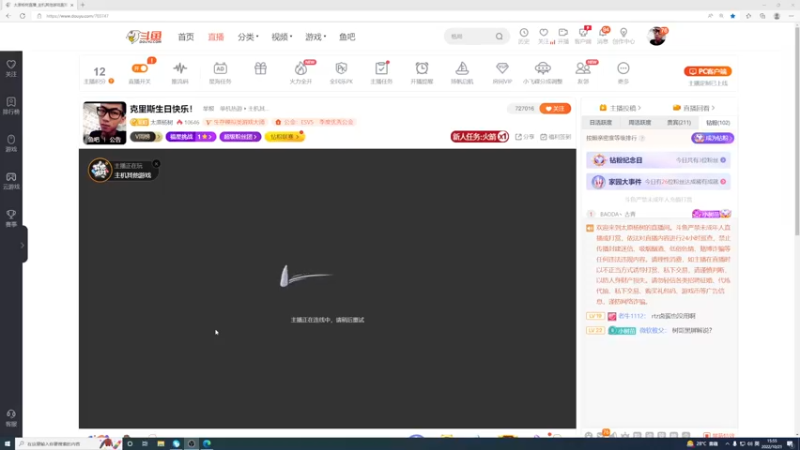800x450 pixels.
Task: Open 主播投稿 link
Action: (x=619, y=108)
